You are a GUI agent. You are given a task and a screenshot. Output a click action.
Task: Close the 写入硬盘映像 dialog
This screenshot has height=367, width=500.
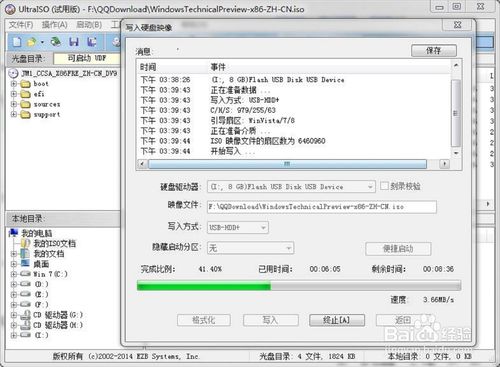click(458, 25)
